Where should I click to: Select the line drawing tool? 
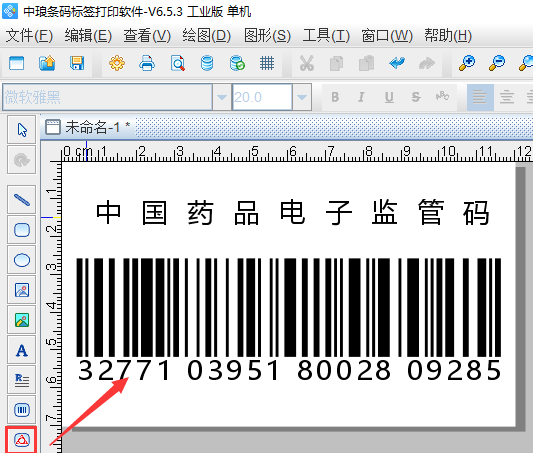(x=22, y=199)
